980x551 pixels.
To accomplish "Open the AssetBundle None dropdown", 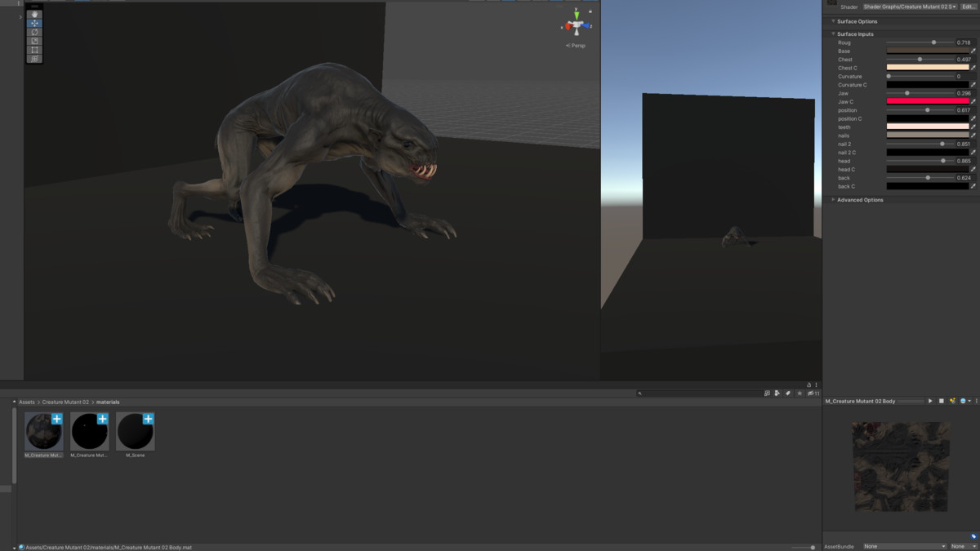I will (x=904, y=546).
